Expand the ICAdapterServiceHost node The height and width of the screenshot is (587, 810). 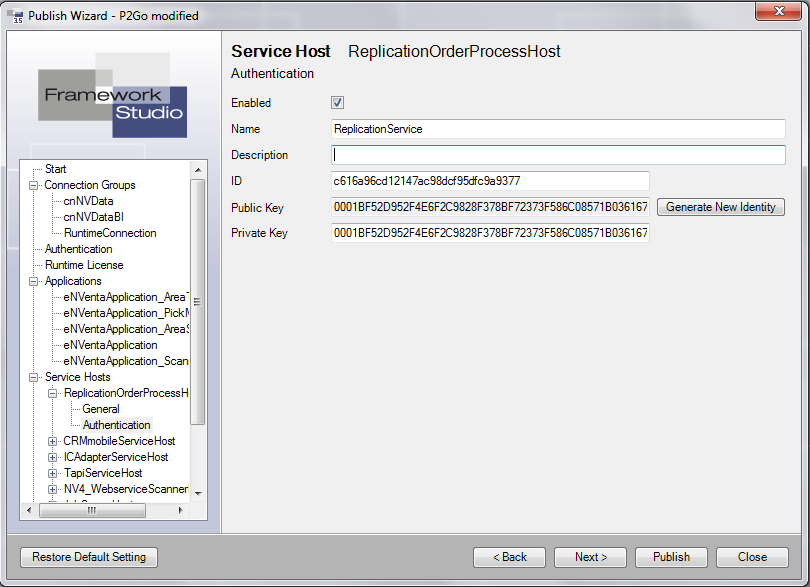52,457
